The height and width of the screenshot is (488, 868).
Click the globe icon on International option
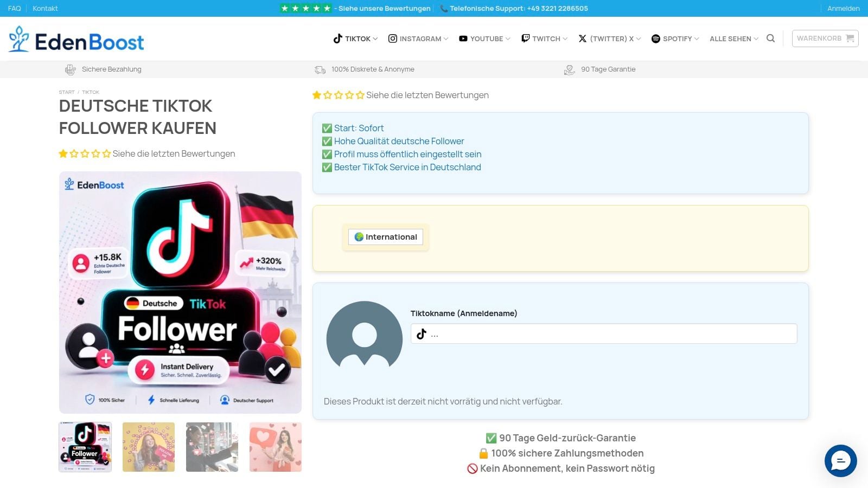pyautogui.click(x=359, y=237)
